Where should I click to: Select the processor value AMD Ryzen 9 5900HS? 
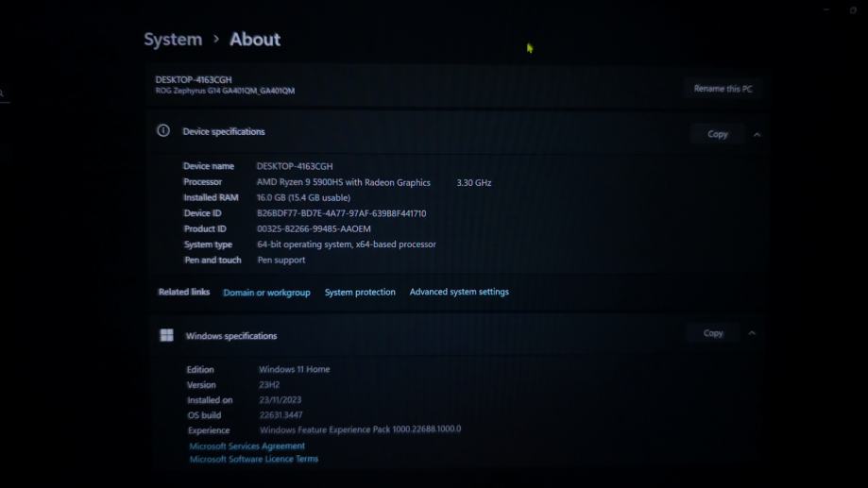[x=343, y=182]
